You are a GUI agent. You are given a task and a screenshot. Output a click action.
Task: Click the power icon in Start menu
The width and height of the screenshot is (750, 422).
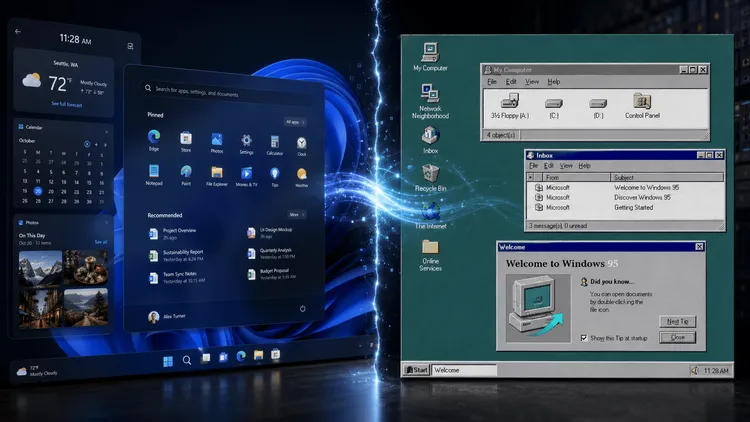pyautogui.click(x=303, y=309)
